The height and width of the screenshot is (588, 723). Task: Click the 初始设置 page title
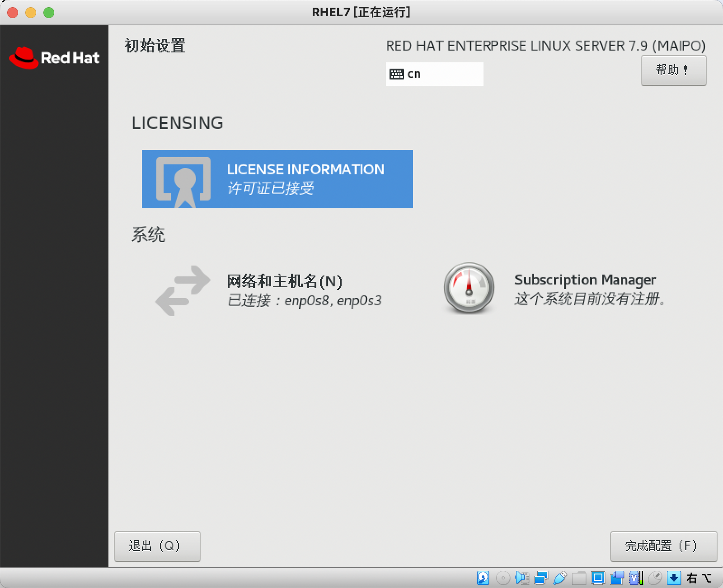point(155,46)
